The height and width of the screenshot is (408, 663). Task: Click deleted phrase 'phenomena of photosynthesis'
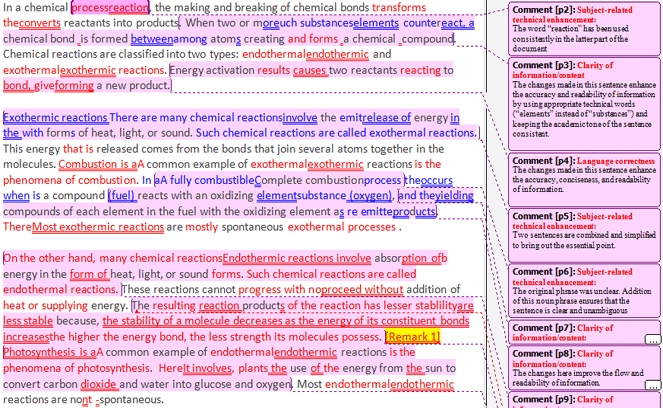click(76, 368)
